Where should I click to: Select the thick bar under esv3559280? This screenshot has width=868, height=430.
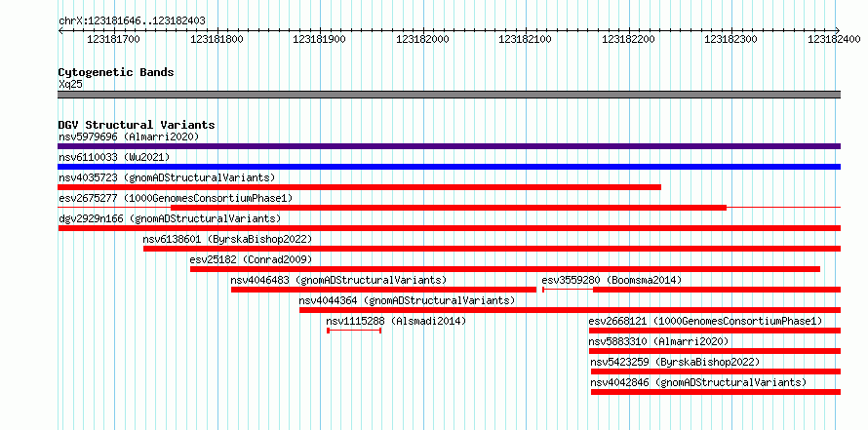tap(717, 290)
